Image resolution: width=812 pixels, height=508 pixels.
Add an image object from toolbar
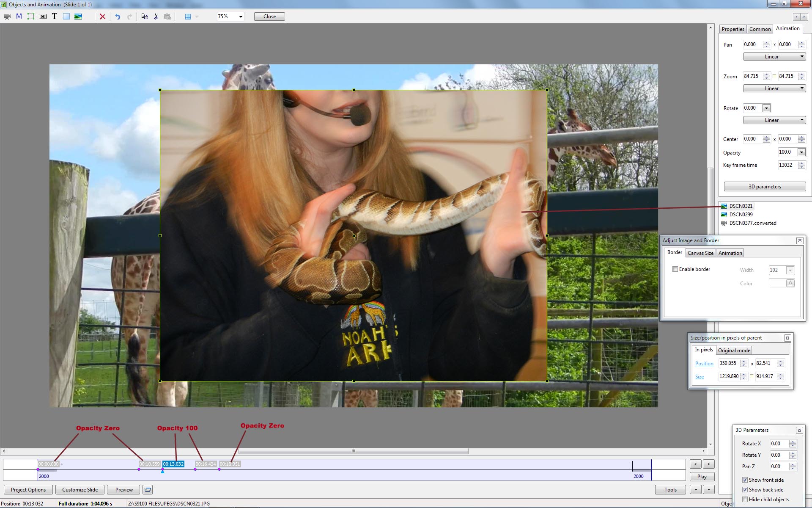(78, 17)
